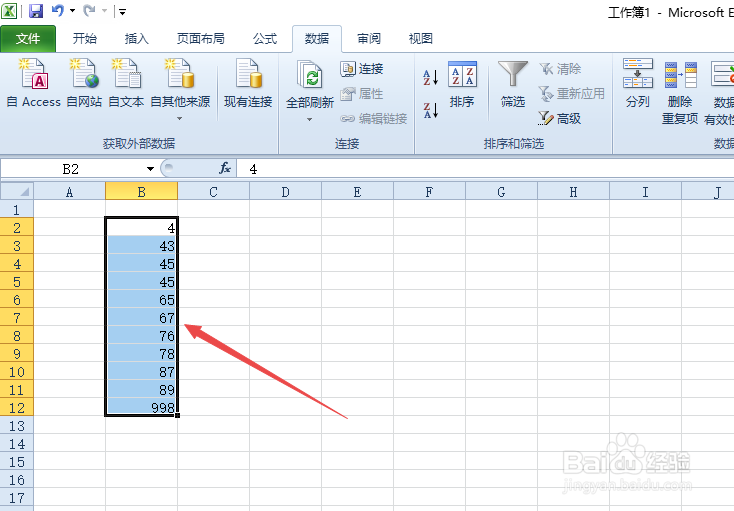The image size is (734, 511).
Task: Select row 13 header
Action: click(17, 426)
